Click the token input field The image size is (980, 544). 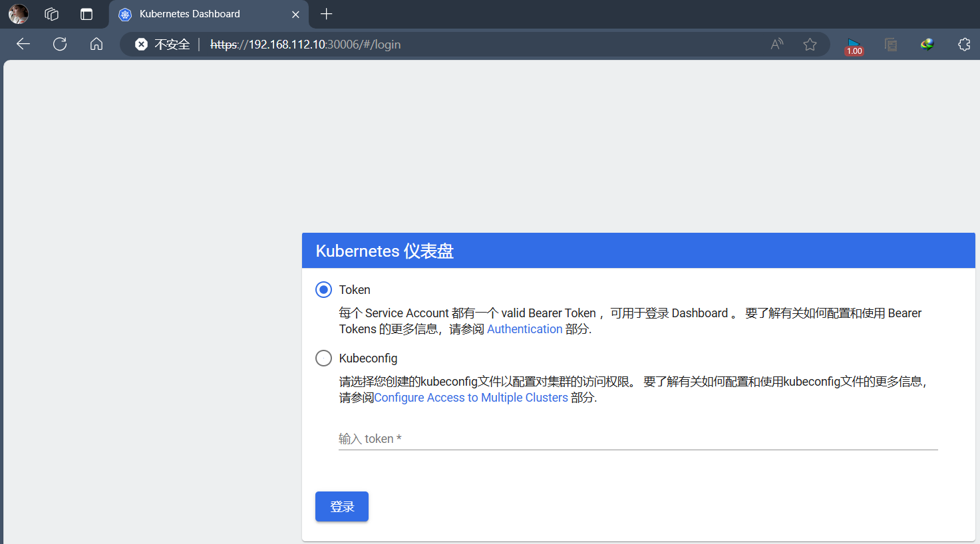pyautogui.click(x=638, y=439)
